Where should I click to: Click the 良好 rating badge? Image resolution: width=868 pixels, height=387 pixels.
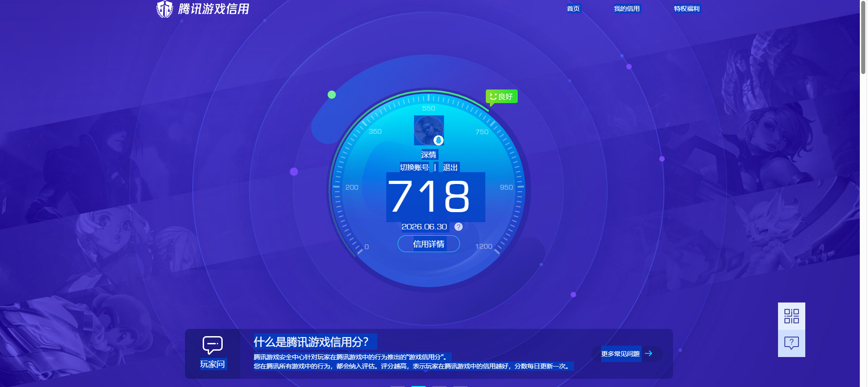click(502, 97)
